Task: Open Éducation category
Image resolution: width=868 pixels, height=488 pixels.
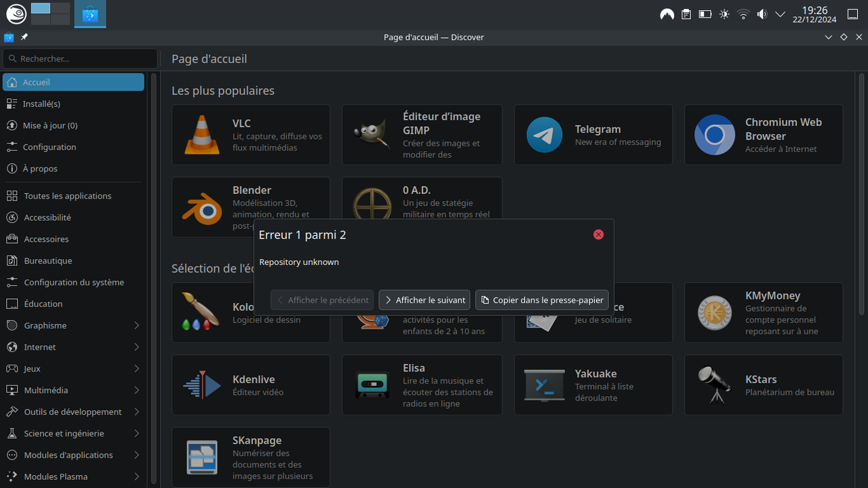Action: (73, 304)
